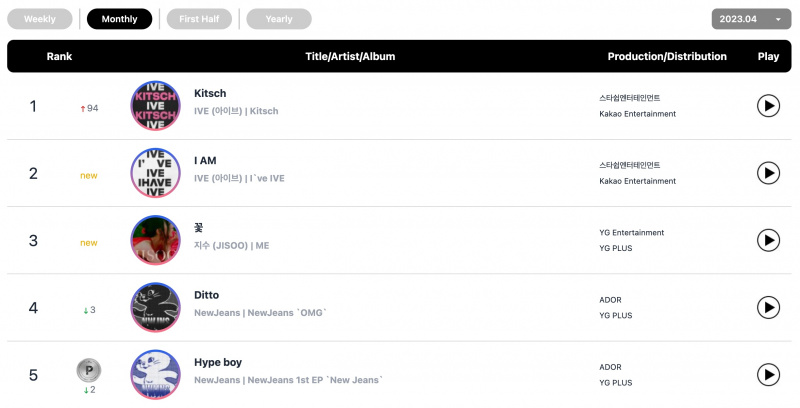Play the song Kitsch

(768, 106)
